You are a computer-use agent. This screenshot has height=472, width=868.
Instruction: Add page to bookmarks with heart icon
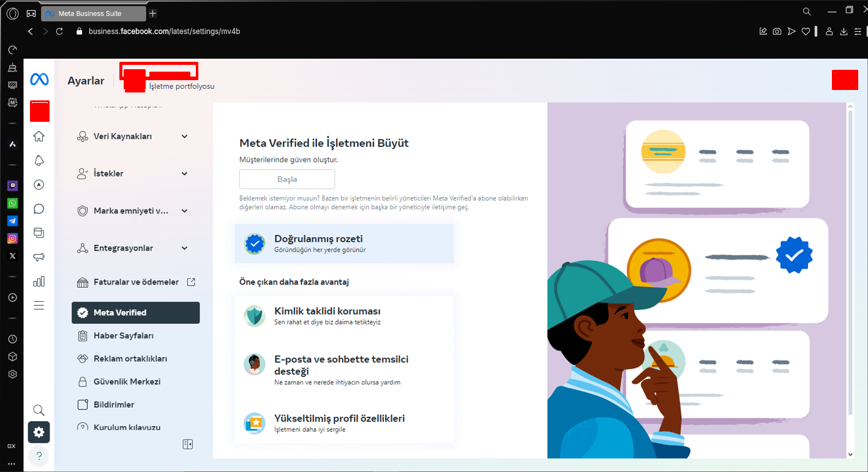(x=806, y=31)
